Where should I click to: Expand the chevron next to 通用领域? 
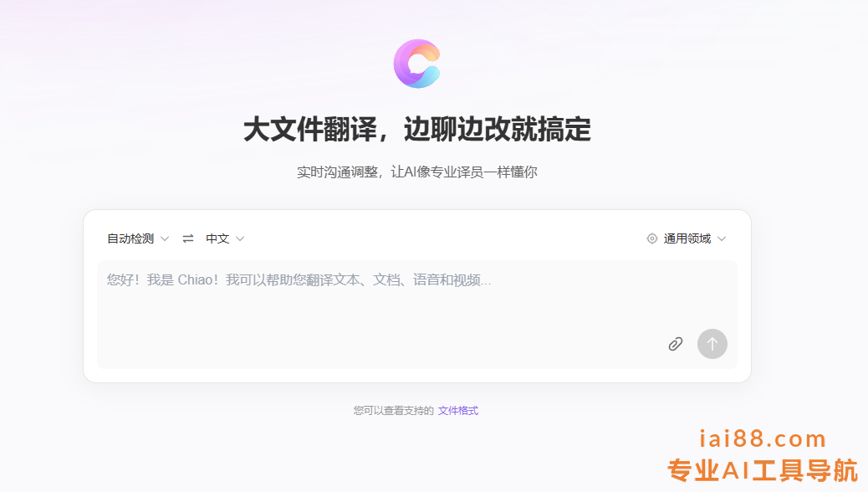pyautogui.click(x=722, y=238)
